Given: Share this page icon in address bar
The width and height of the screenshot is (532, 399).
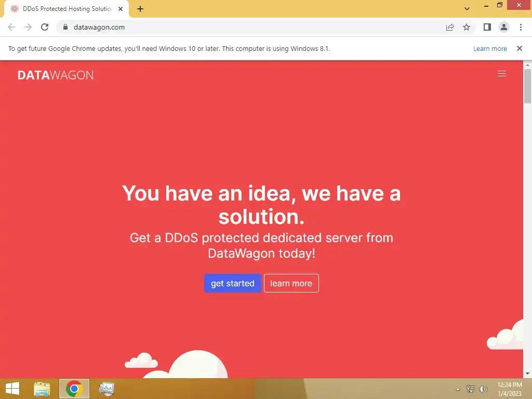Looking at the screenshot, I should click(450, 27).
